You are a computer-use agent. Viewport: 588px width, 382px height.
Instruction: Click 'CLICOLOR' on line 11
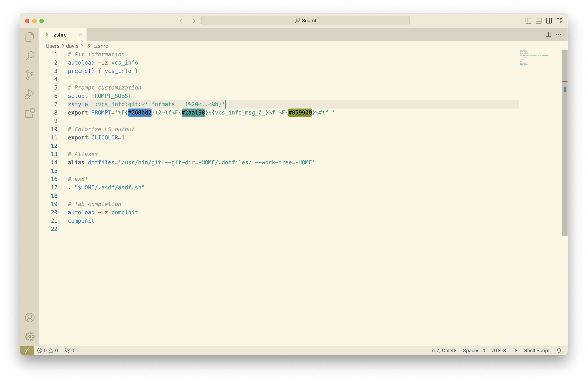(104, 137)
